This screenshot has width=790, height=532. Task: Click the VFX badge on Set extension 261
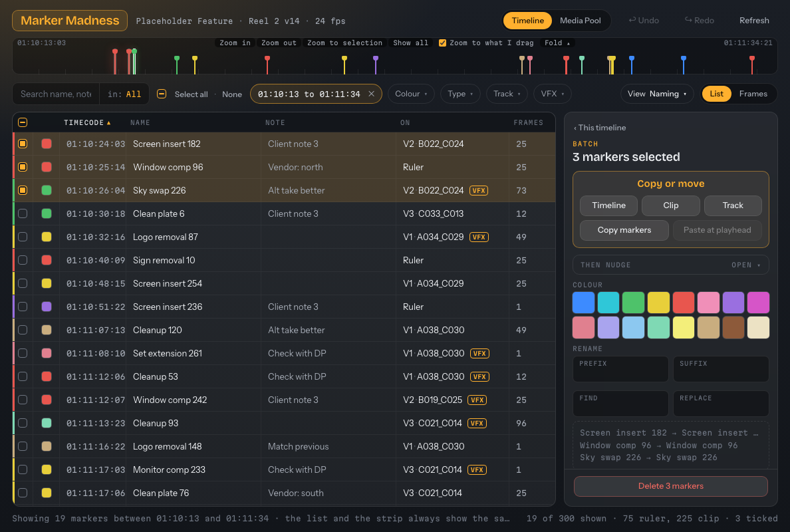pyautogui.click(x=479, y=353)
